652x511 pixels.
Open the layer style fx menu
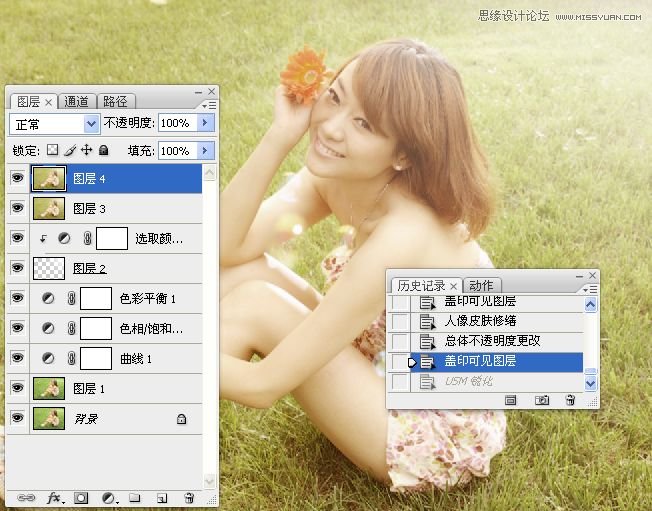pyautogui.click(x=54, y=497)
